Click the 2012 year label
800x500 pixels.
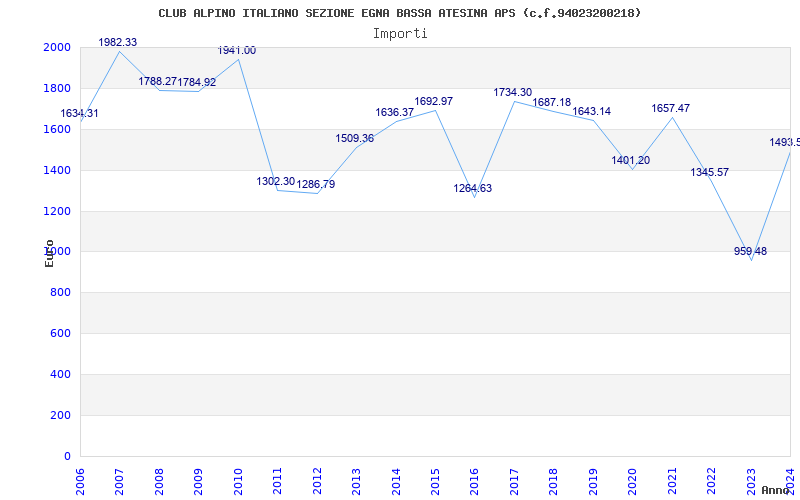tap(317, 481)
